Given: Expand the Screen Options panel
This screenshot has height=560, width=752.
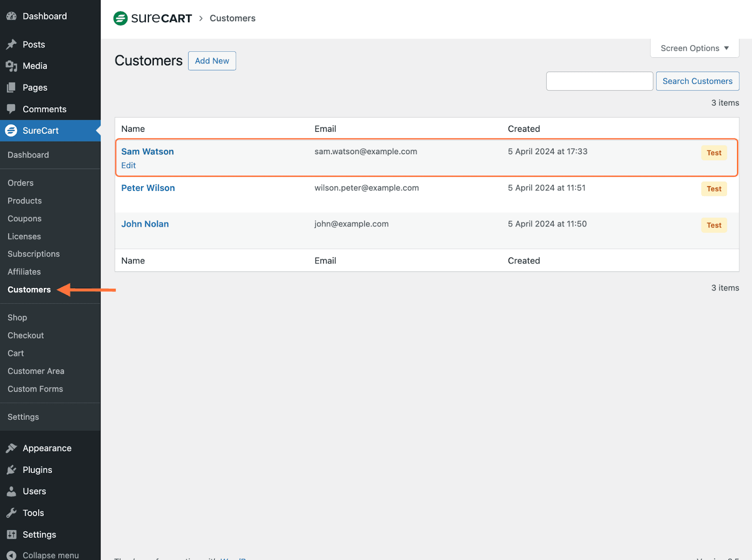Looking at the screenshot, I should click(x=694, y=48).
